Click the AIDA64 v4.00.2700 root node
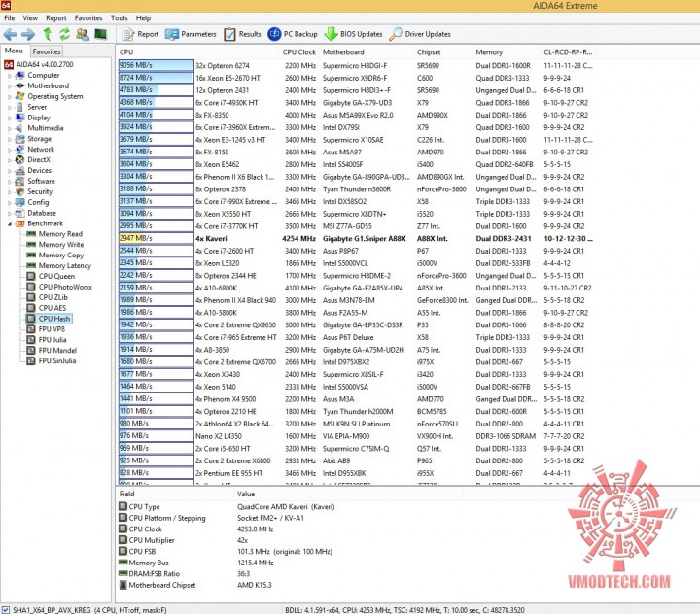700x614 pixels. 45,65
